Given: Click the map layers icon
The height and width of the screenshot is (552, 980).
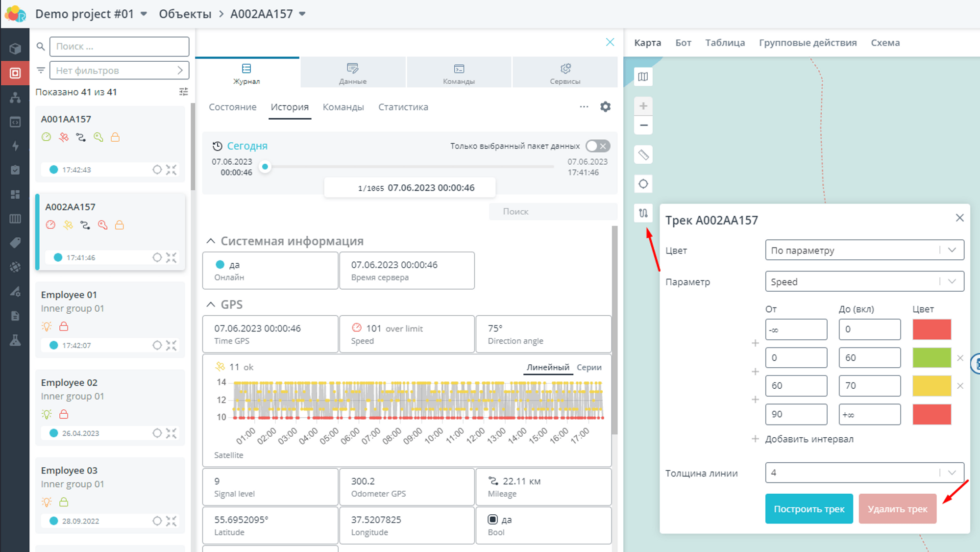Looking at the screenshot, I should [x=643, y=76].
